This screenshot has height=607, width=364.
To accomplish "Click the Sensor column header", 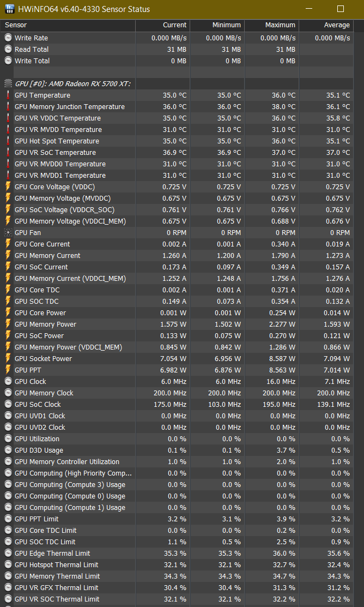I will (x=68, y=25).
